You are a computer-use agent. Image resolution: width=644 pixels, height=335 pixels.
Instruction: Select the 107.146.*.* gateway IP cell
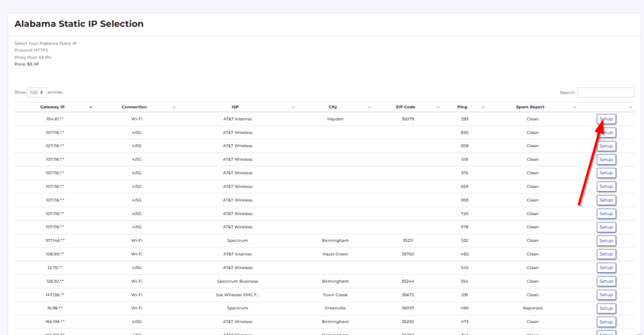(55, 241)
